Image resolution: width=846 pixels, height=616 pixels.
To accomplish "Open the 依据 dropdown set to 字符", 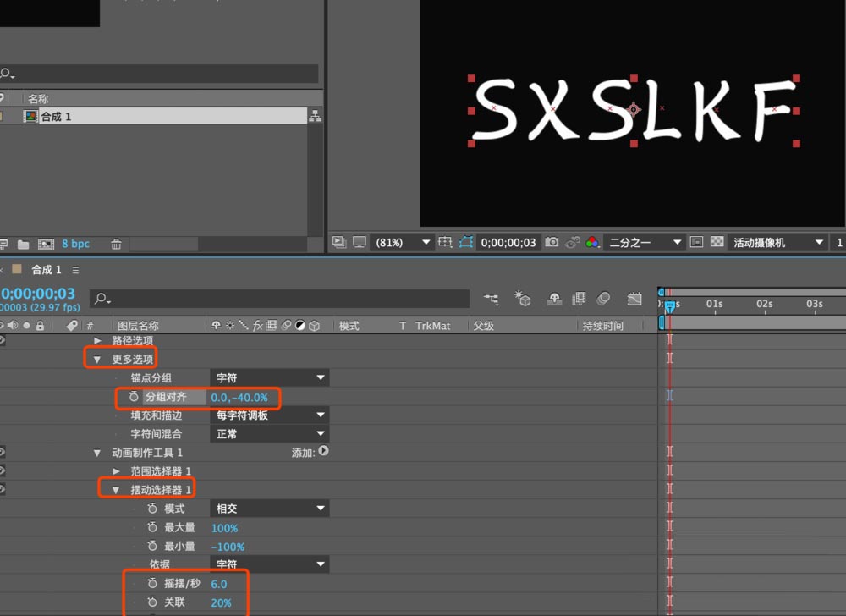I will (270, 564).
